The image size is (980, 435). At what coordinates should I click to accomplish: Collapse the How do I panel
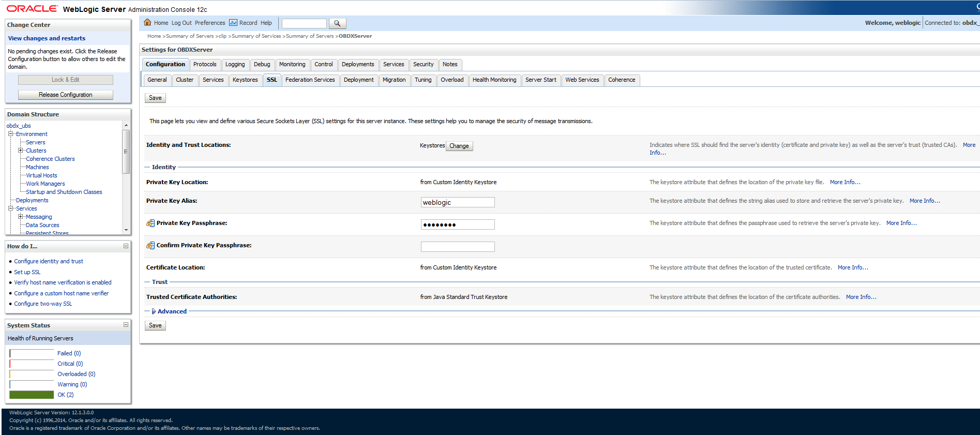[x=126, y=246]
